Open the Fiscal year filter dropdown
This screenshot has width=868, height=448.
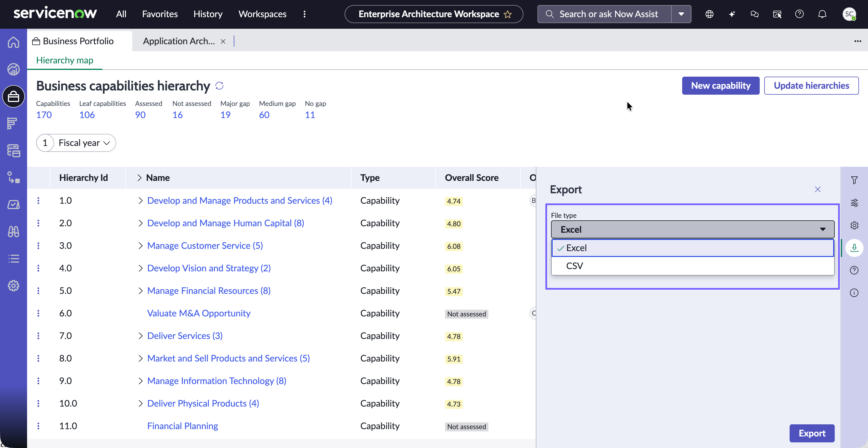(76, 143)
